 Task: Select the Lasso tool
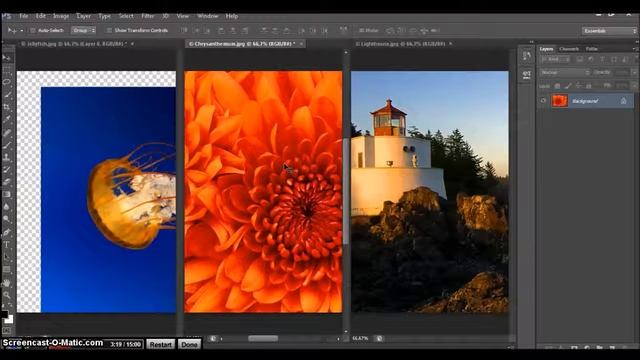tap(7, 82)
